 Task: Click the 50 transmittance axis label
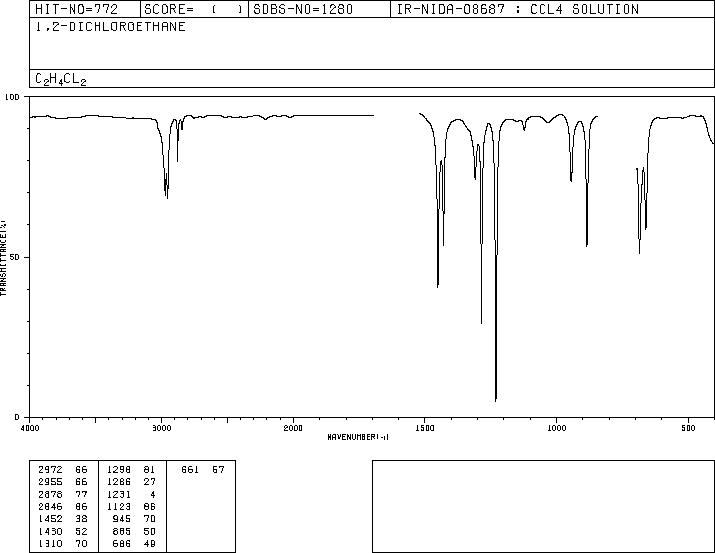pyautogui.click(x=16, y=258)
